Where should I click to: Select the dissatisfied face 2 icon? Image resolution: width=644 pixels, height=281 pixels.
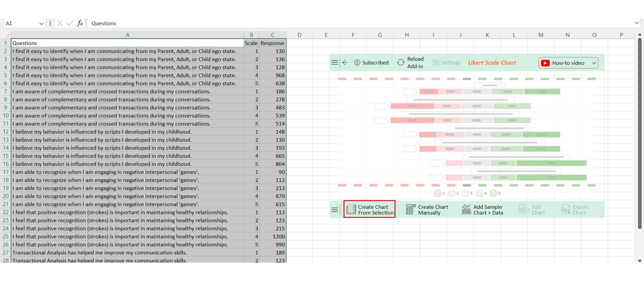pos(451,193)
